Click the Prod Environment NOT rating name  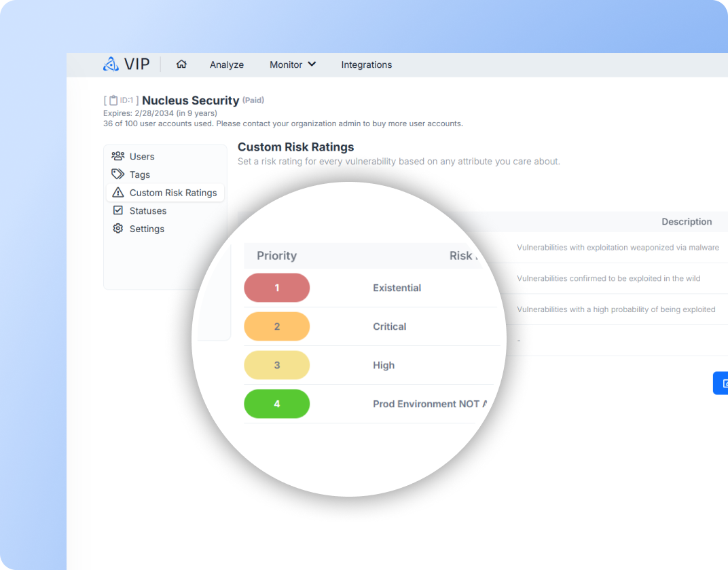(x=430, y=404)
